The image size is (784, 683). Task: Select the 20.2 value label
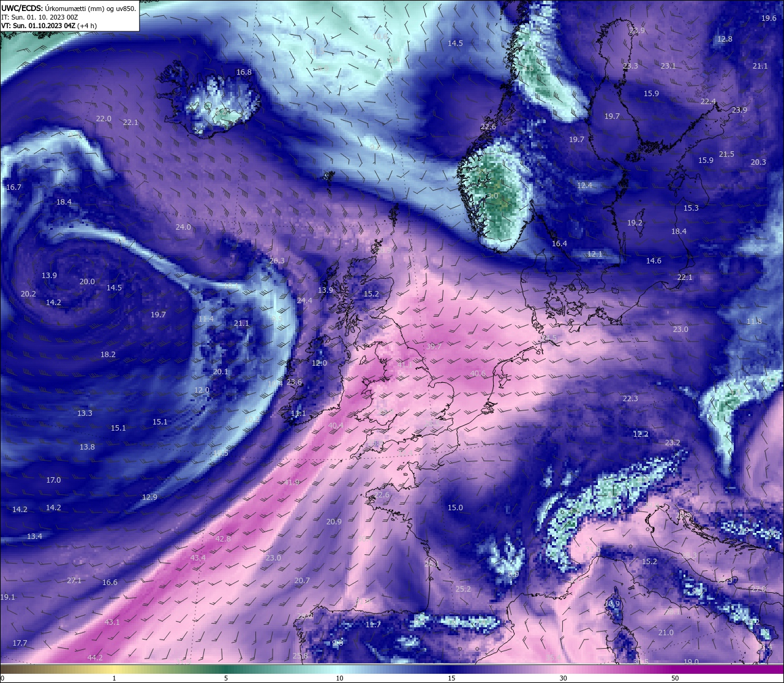[x=28, y=294]
